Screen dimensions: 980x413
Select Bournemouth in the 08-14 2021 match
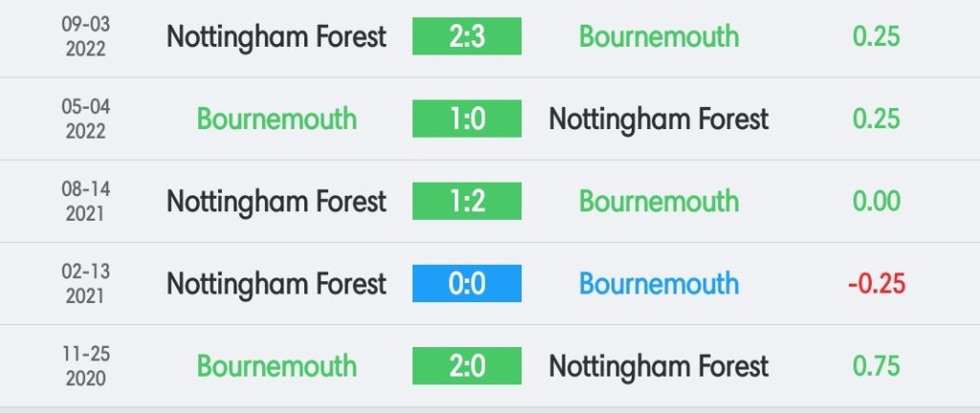658,201
